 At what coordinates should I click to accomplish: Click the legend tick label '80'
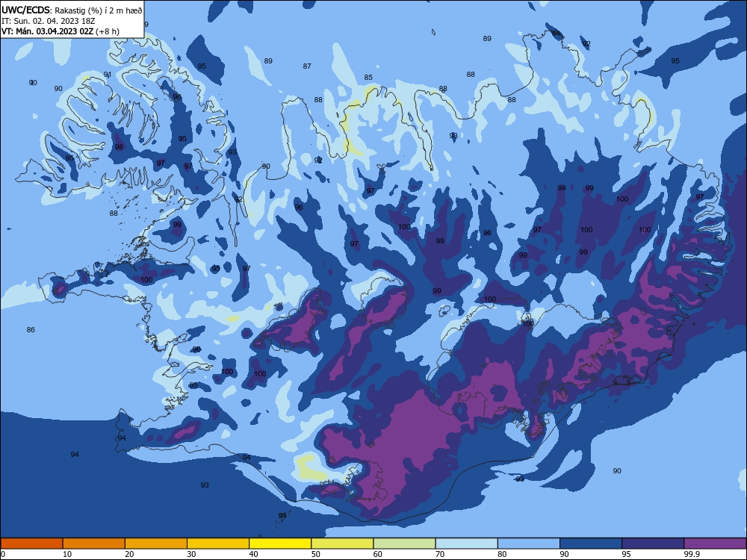pos(503,554)
